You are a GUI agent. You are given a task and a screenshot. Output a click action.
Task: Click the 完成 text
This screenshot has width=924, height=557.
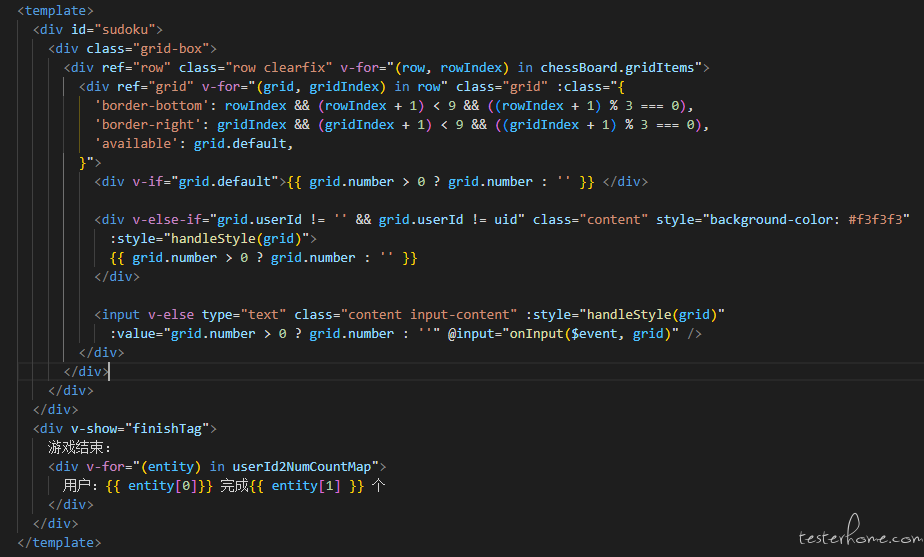235,486
